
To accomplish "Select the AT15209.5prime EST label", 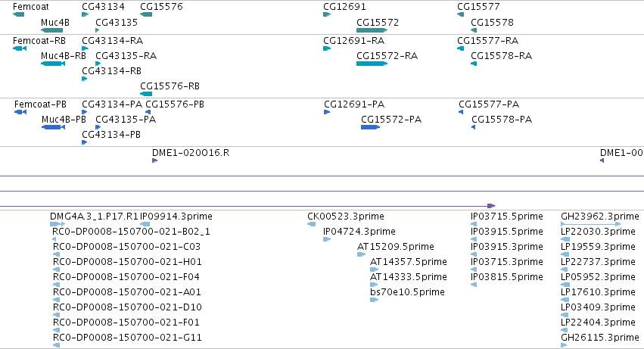I will 396,247.
